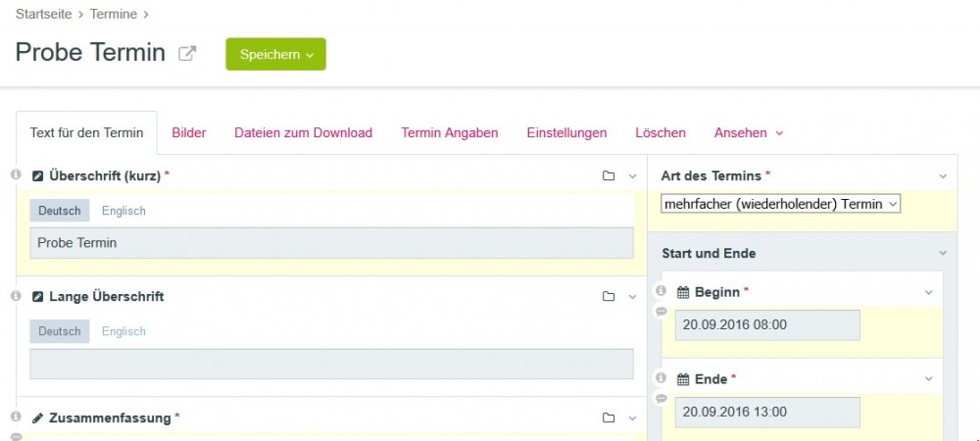Click folder icon in Zusammenfassung row
Image resolution: width=980 pixels, height=441 pixels.
pyautogui.click(x=609, y=417)
